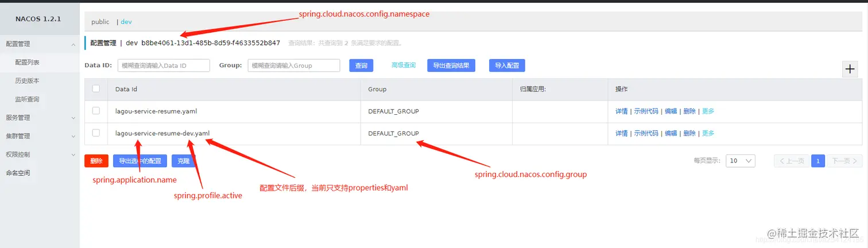
Task: Expand the 权限控制 sidebar section
Action: 40,154
